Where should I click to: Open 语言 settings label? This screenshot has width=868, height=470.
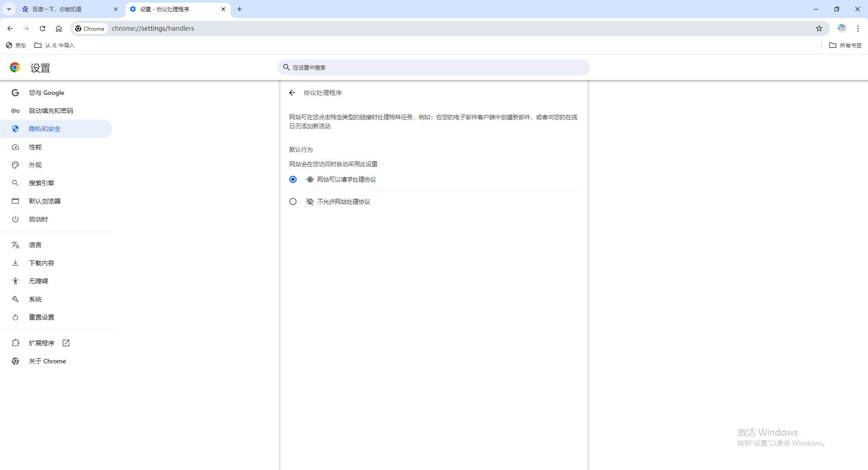coord(35,245)
